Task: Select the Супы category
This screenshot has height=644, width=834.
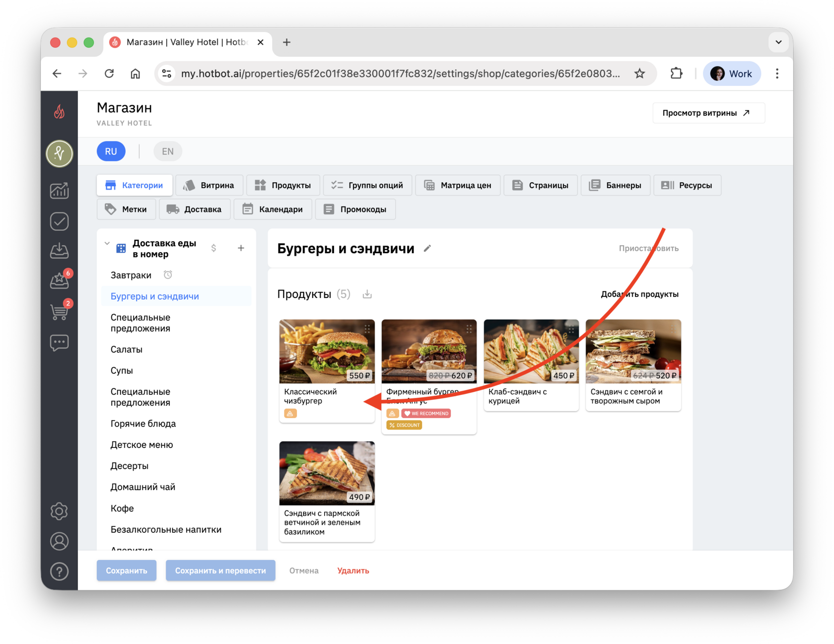Action: click(122, 371)
